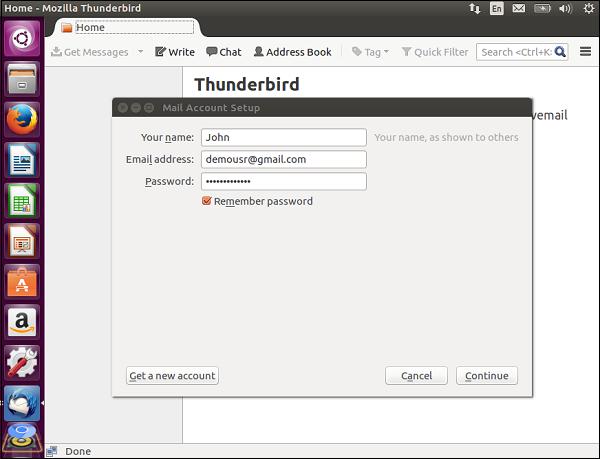
Task: Open the Thunderbird hamburger menu
Action: coord(585,52)
